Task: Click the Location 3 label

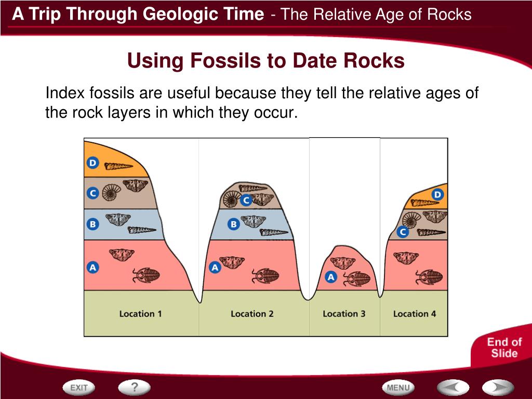Action: pyautogui.click(x=344, y=313)
